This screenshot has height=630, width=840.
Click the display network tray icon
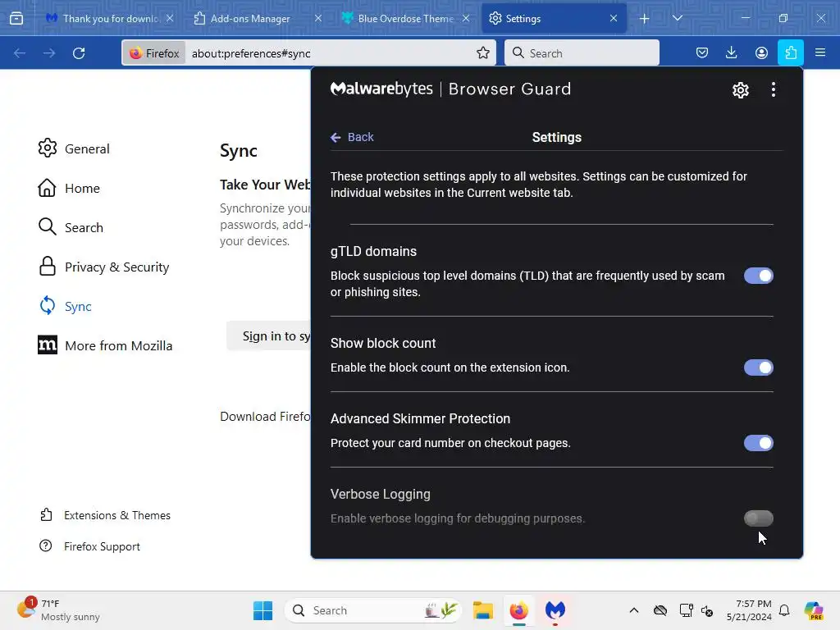pos(686,610)
